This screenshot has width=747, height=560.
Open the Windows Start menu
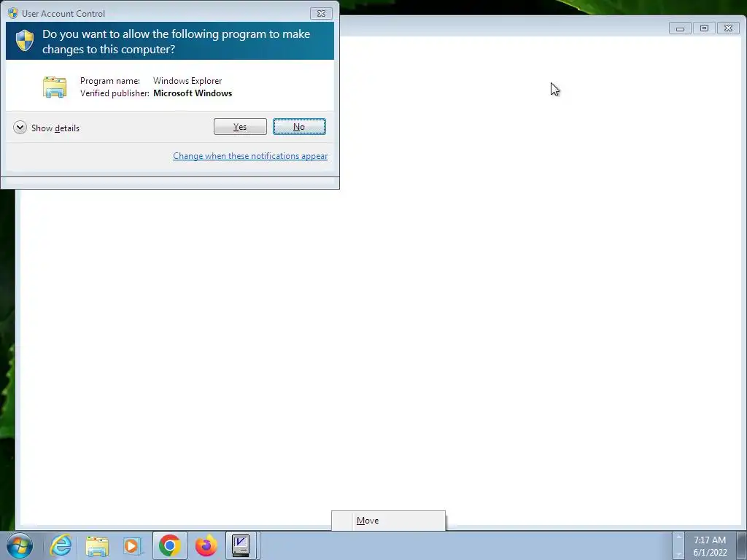(x=20, y=545)
